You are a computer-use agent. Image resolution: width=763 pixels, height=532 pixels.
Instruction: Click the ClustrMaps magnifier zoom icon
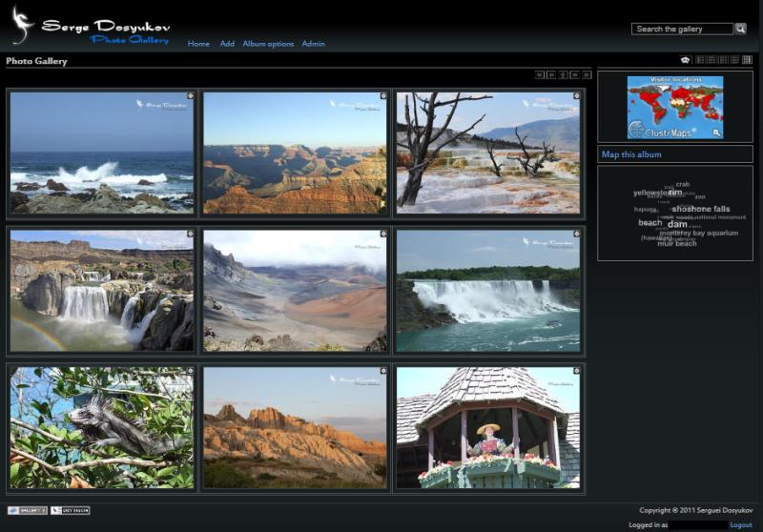pos(716,133)
